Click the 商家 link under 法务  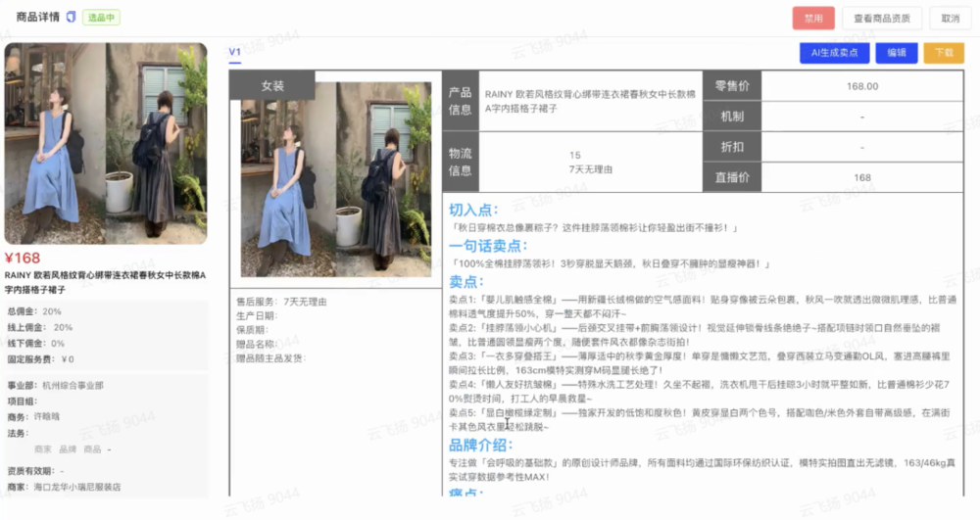click(x=43, y=449)
